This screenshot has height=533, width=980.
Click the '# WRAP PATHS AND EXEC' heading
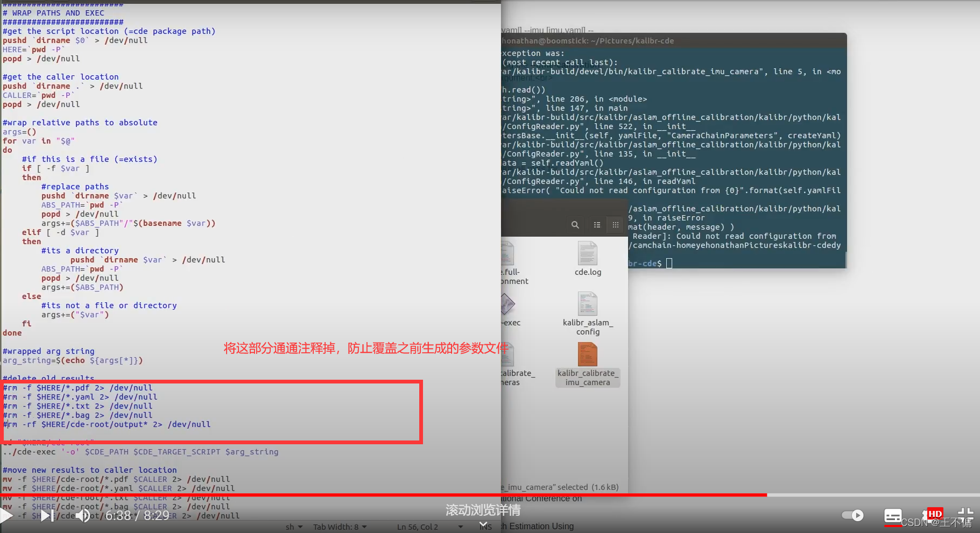pos(54,13)
